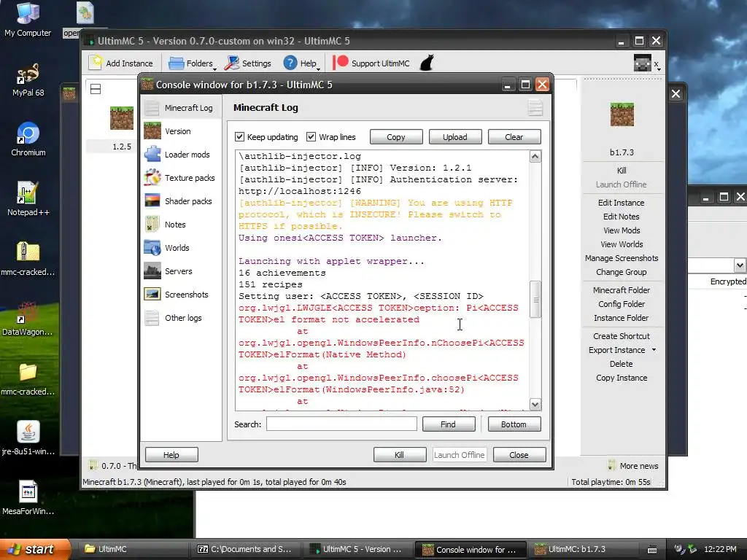Click Create Shortcut in right panel
The image size is (747, 560).
point(622,335)
